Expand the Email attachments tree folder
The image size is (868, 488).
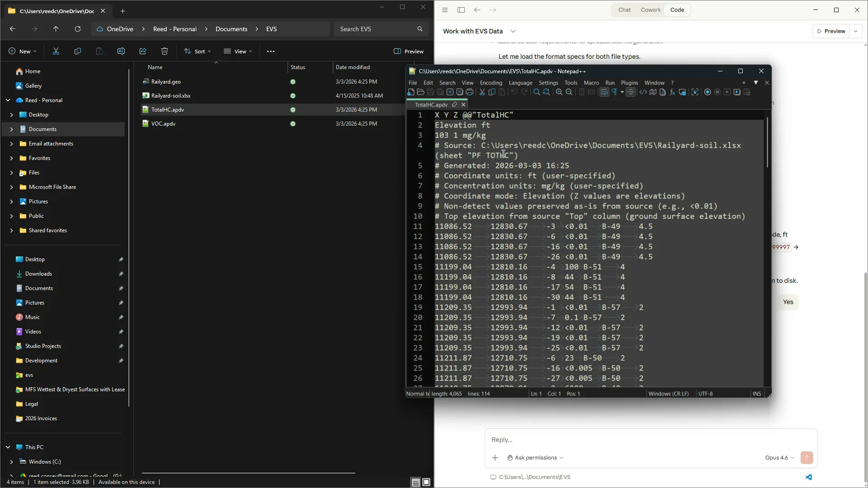(x=11, y=144)
